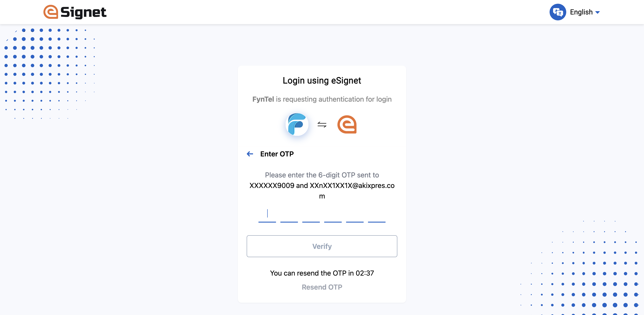Click the exchange arrows icon between logos
The height and width of the screenshot is (315, 644).
point(322,124)
